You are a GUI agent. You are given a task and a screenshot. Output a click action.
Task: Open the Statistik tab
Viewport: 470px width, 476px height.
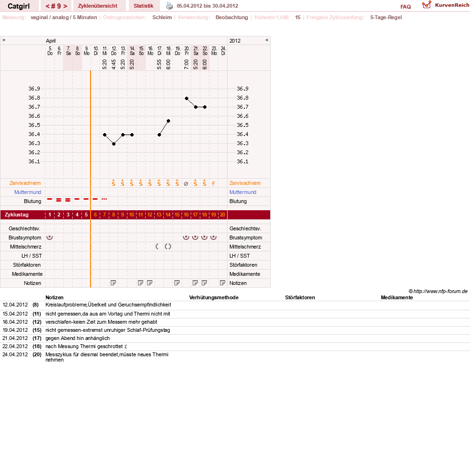(x=143, y=6)
